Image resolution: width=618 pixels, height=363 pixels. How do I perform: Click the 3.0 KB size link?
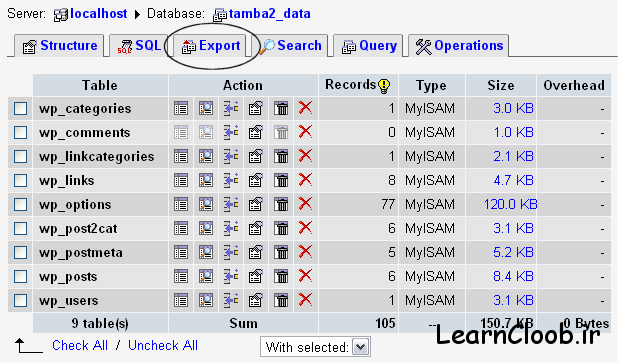pyautogui.click(x=513, y=108)
